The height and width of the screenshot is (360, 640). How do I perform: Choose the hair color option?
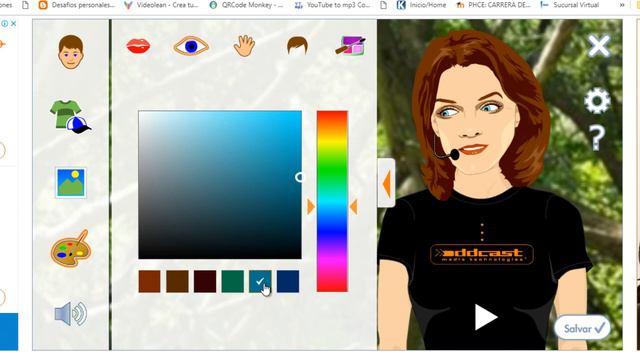pos(297,45)
